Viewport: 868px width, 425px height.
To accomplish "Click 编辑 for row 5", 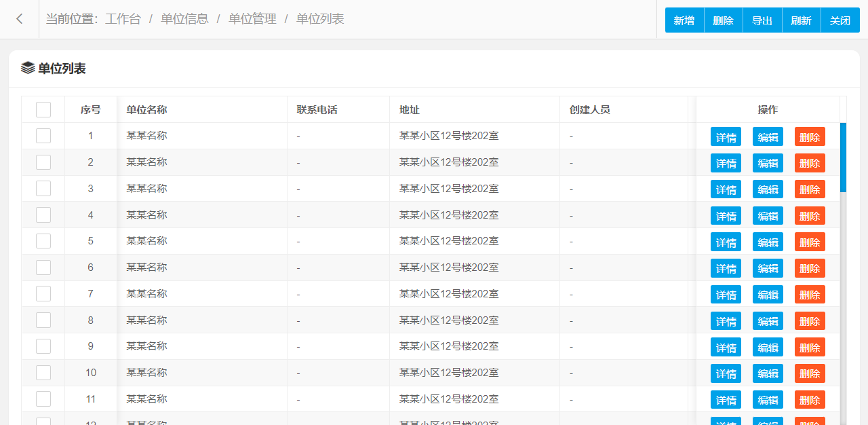I will pyautogui.click(x=768, y=242).
